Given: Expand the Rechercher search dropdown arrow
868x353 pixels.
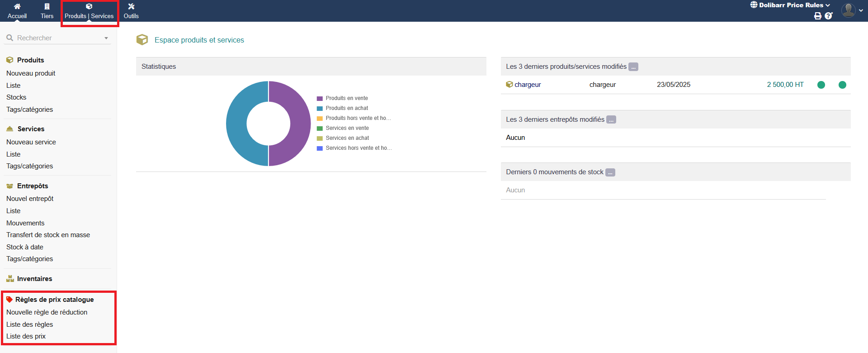Looking at the screenshot, I should pyautogui.click(x=106, y=38).
